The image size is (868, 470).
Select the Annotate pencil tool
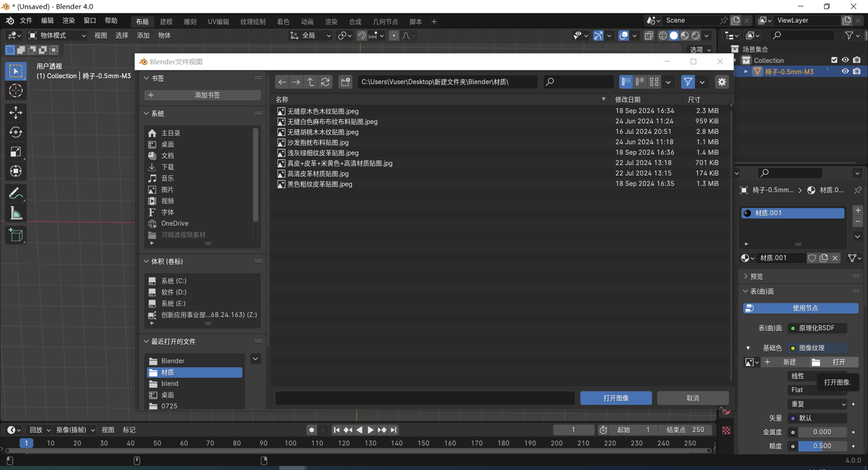(16, 193)
